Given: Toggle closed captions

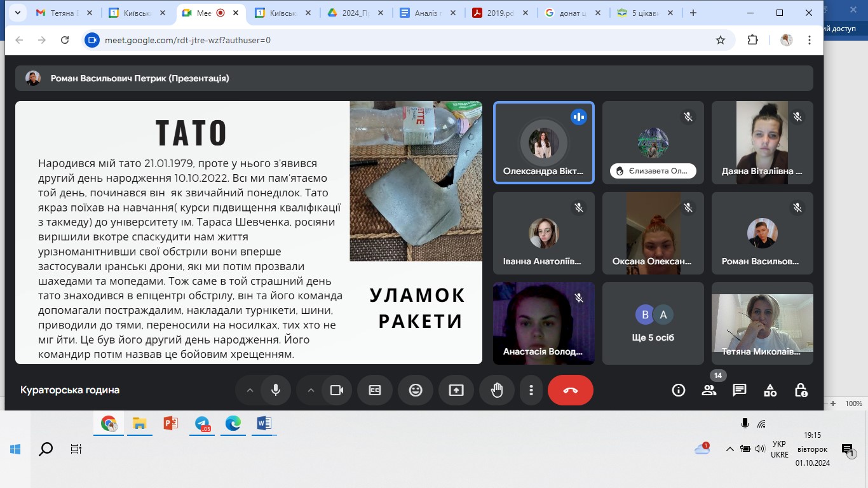Looking at the screenshot, I should 375,390.
